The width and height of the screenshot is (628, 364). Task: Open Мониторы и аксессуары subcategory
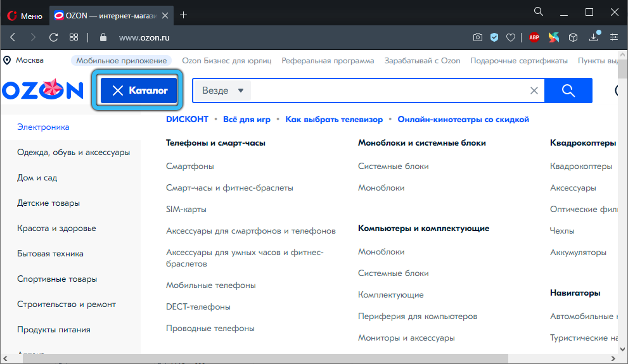pyautogui.click(x=406, y=338)
